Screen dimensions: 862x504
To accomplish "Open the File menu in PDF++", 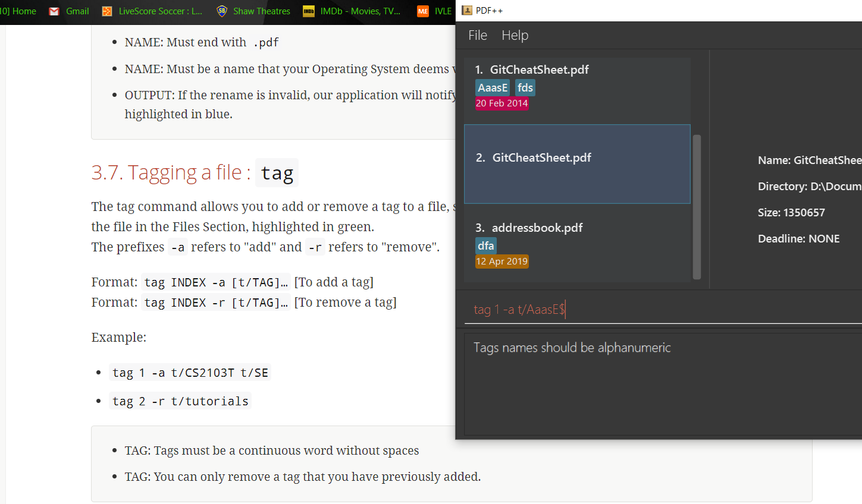I will tap(478, 36).
